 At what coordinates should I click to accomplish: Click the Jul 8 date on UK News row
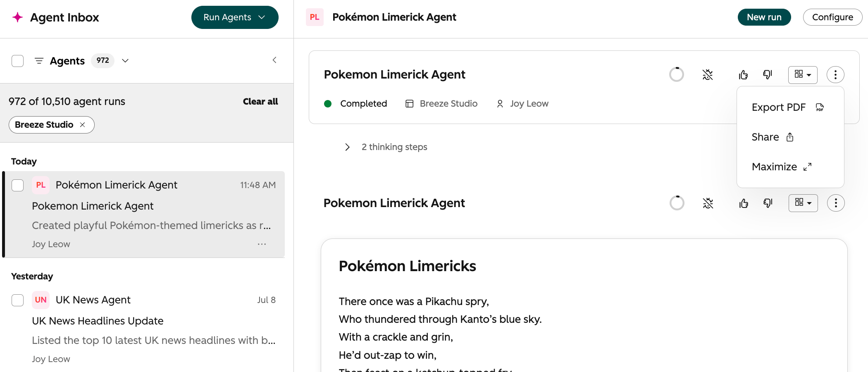(x=267, y=300)
